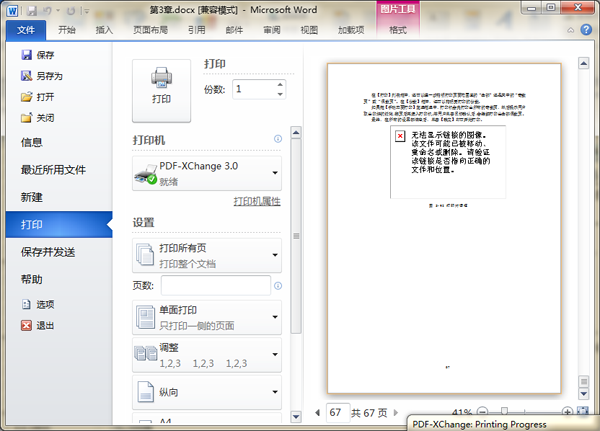Click the zoom in plus button
The height and width of the screenshot is (431, 600).
click(567, 412)
